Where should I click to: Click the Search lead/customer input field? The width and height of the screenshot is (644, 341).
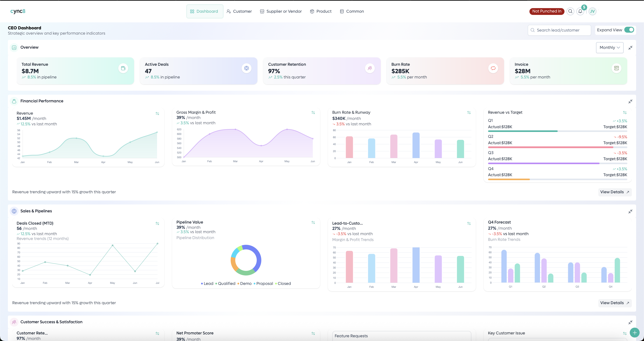pyautogui.click(x=559, y=30)
